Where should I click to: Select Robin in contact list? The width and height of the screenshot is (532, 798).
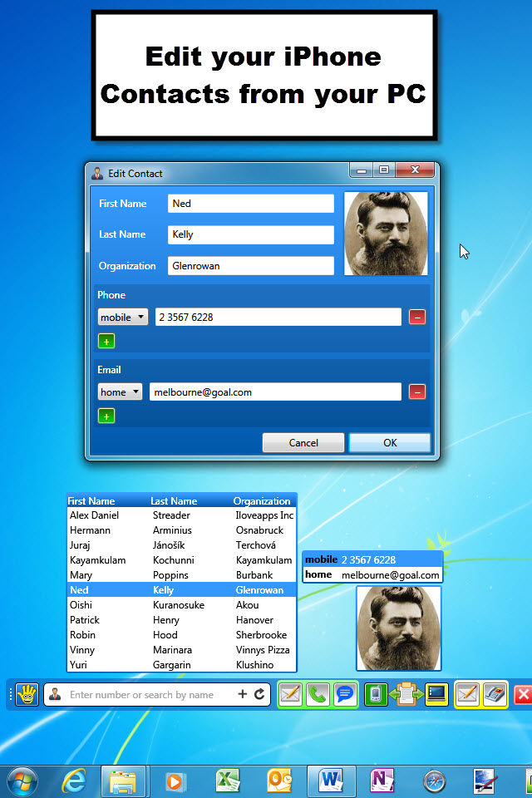point(182,635)
